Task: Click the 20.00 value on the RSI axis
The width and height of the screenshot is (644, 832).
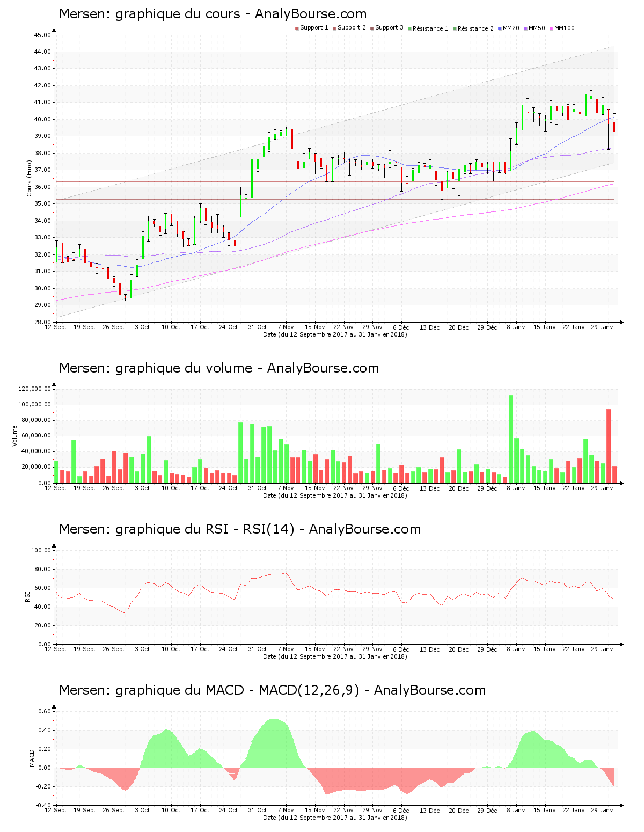Action: tap(42, 625)
